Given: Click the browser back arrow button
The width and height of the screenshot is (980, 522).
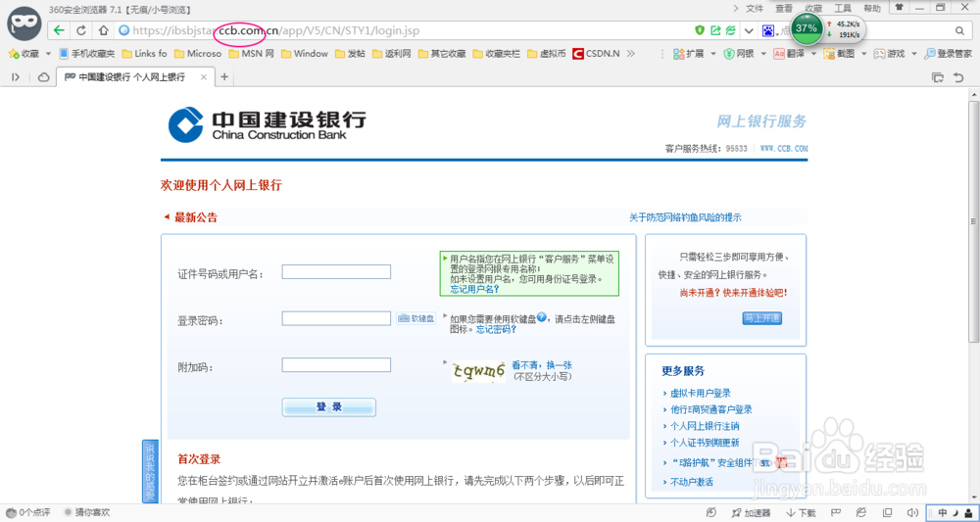Looking at the screenshot, I should click(60, 30).
